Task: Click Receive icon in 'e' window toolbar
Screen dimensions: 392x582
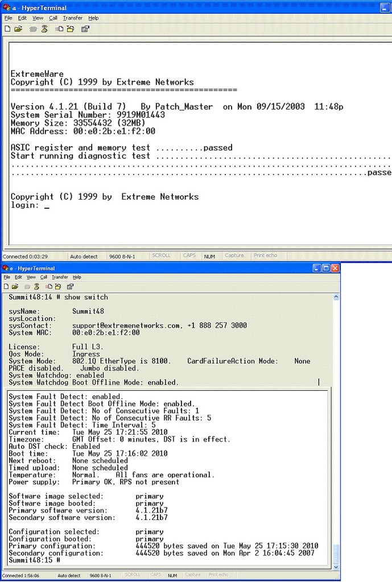Action: pyautogui.click(x=58, y=287)
